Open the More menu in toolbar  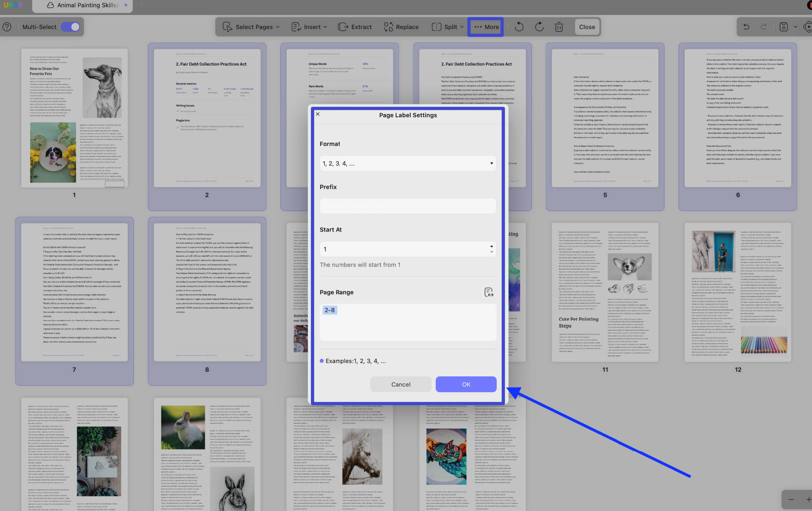486,27
